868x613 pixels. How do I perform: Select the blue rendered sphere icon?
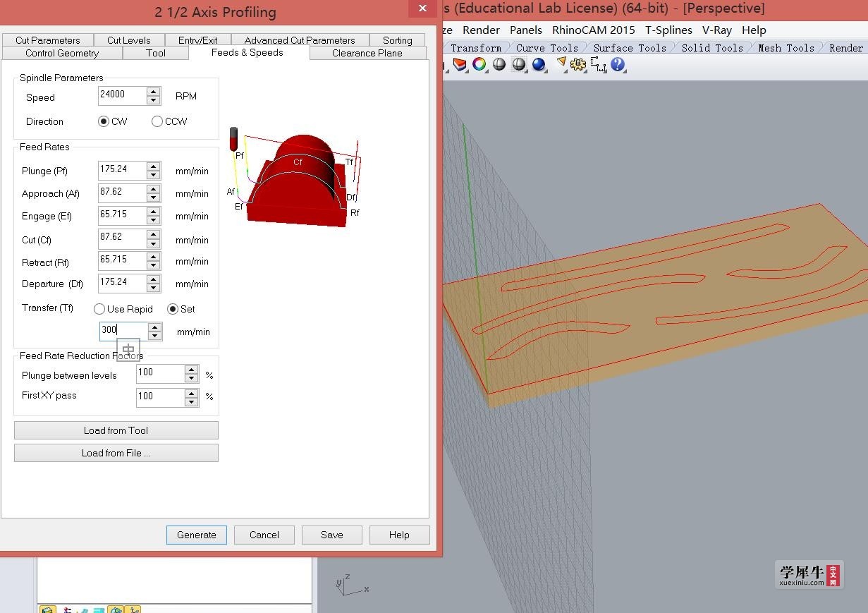point(539,64)
